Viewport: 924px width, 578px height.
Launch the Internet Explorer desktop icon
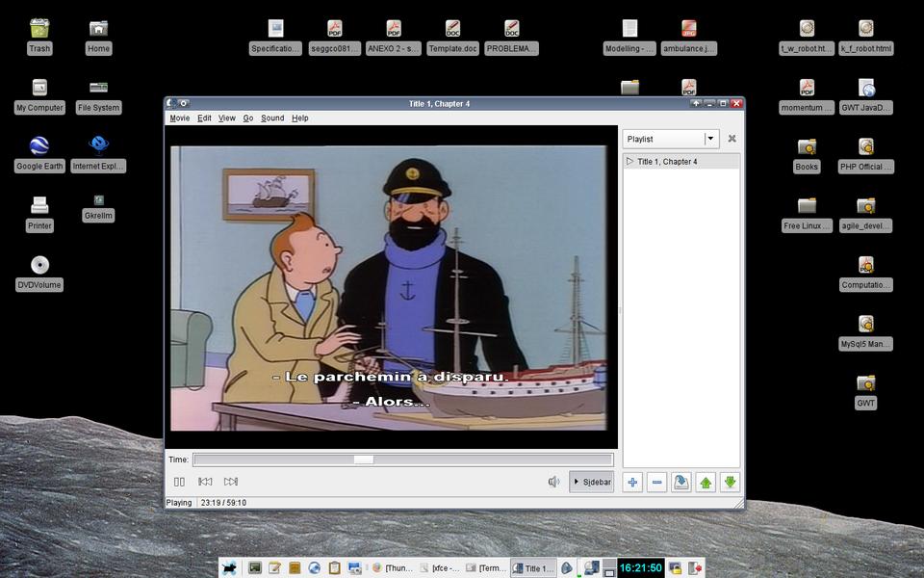pyautogui.click(x=98, y=154)
